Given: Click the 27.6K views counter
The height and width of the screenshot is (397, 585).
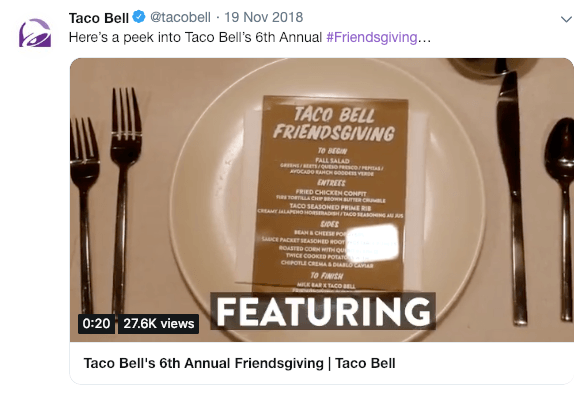Looking at the screenshot, I should click(159, 323).
